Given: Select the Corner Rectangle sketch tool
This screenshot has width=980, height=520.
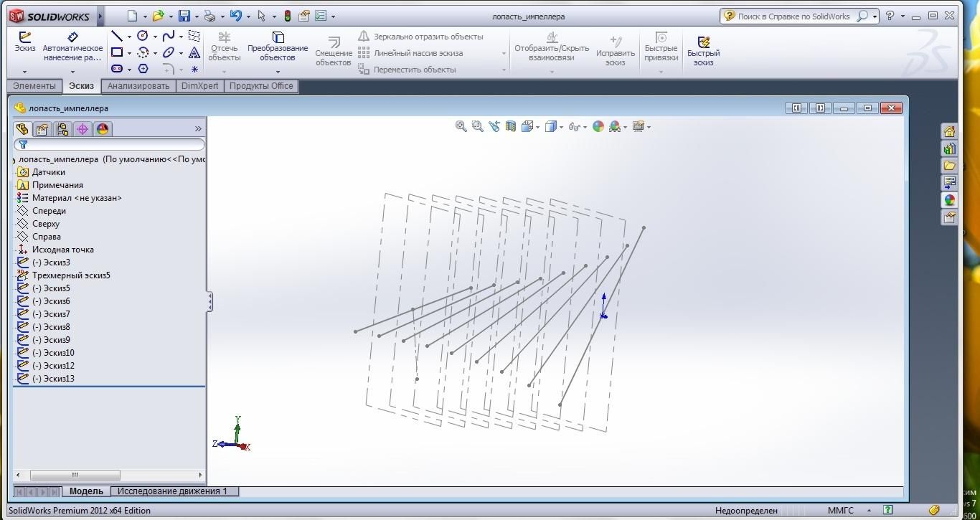Looking at the screenshot, I should [x=116, y=52].
